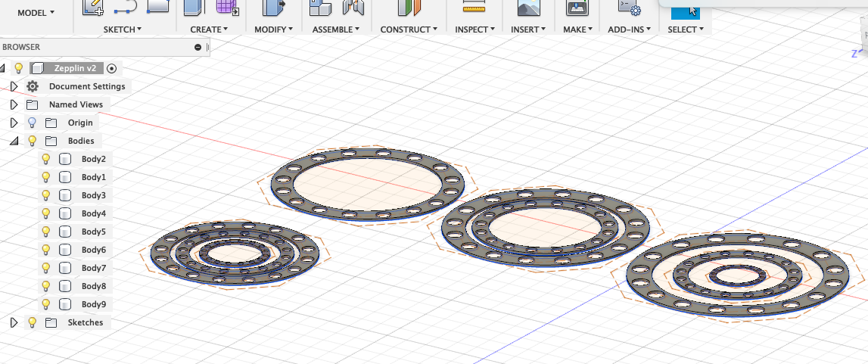
Task: Click the 3D Print icon in the Make group
Action: point(577,8)
